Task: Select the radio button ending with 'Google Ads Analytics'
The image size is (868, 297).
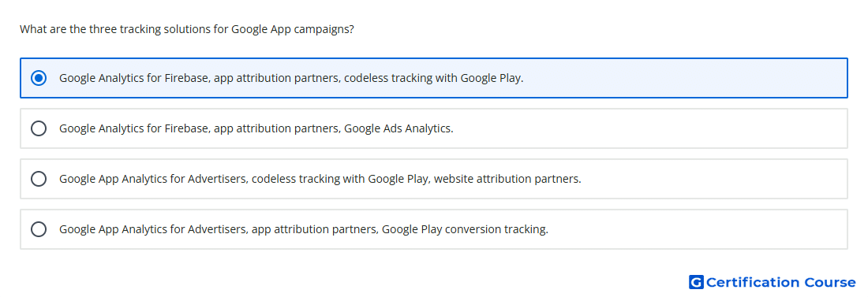Action: click(x=39, y=128)
